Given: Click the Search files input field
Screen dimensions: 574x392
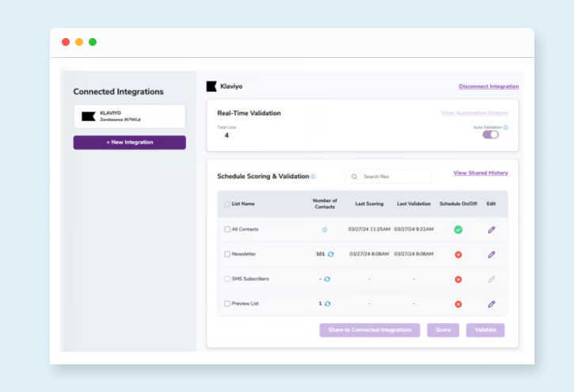Looking at the screenshot, I should pyautogui.click(x=388, y=177).
